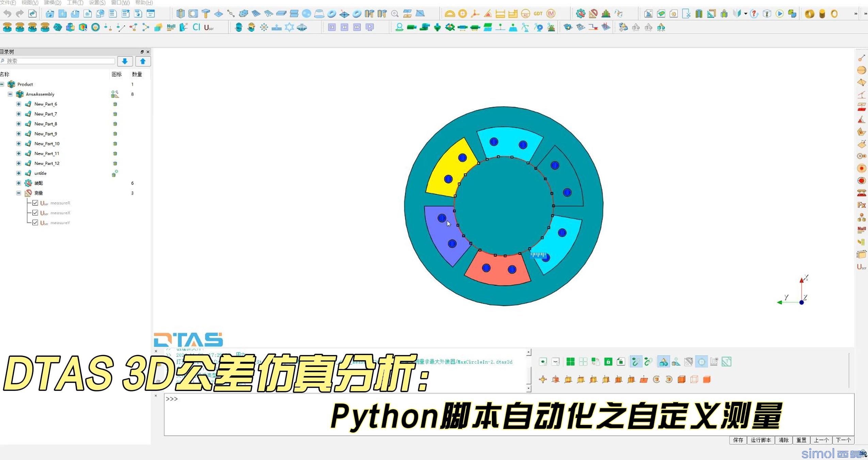This screenshot has width=868, height=460.
Task: Click the 下一个 next button
Action: (x=843, y=440)
